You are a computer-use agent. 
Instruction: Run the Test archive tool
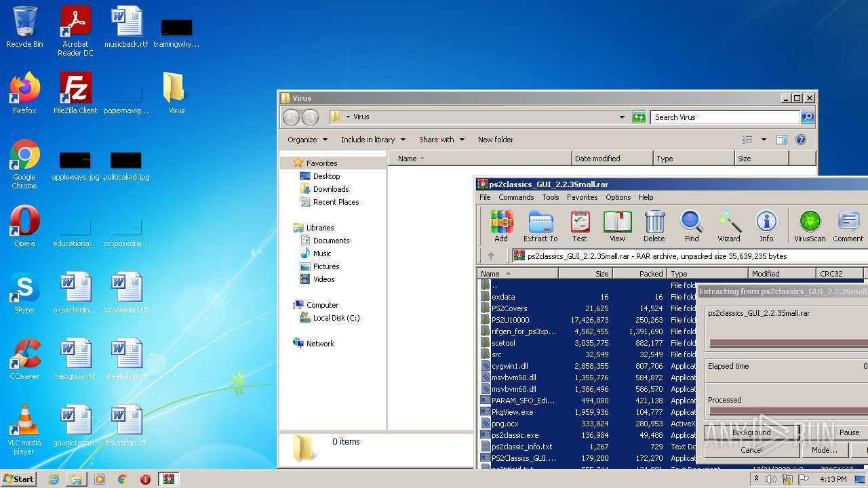click(579, 226)
